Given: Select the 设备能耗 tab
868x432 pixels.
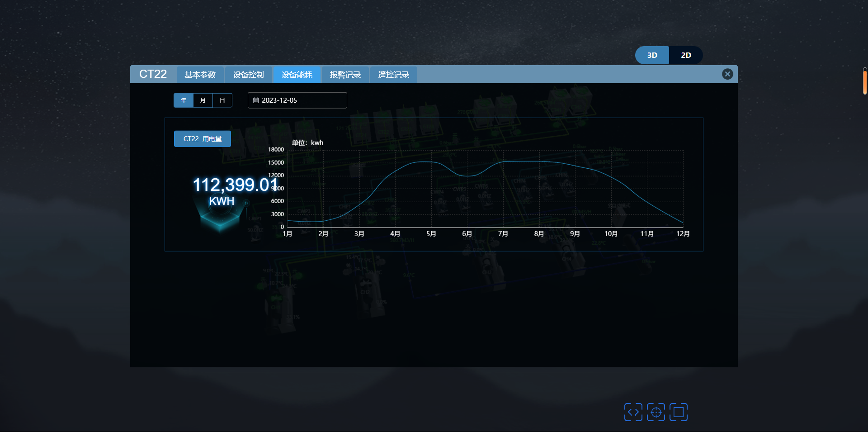Looking at the screenshot, I should [297, 75].
